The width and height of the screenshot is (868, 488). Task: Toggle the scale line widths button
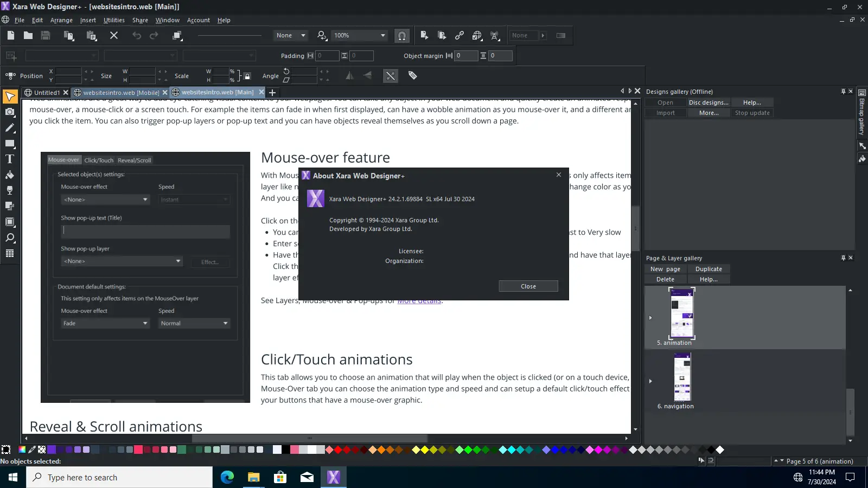click(x=391, y=76)
